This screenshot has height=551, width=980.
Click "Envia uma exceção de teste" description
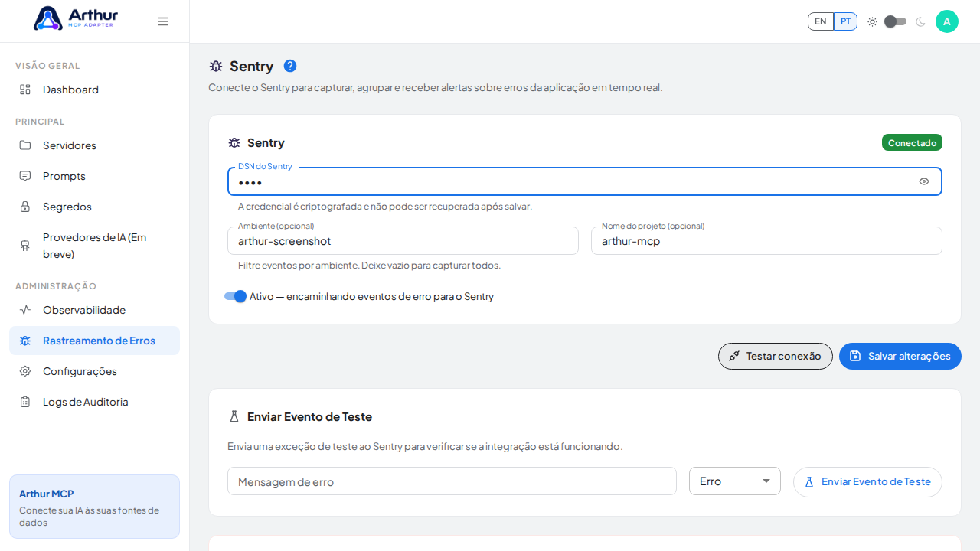pos(425,446)
